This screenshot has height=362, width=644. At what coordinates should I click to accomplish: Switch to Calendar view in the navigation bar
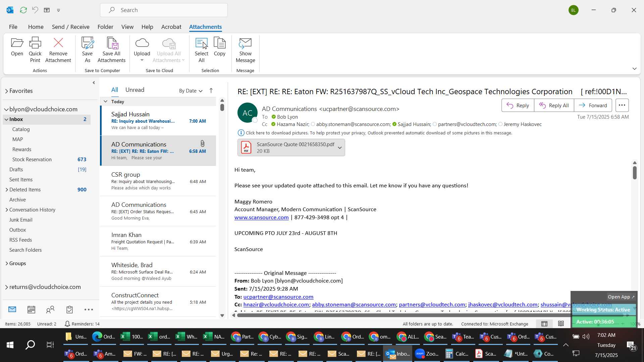[31, 309]
